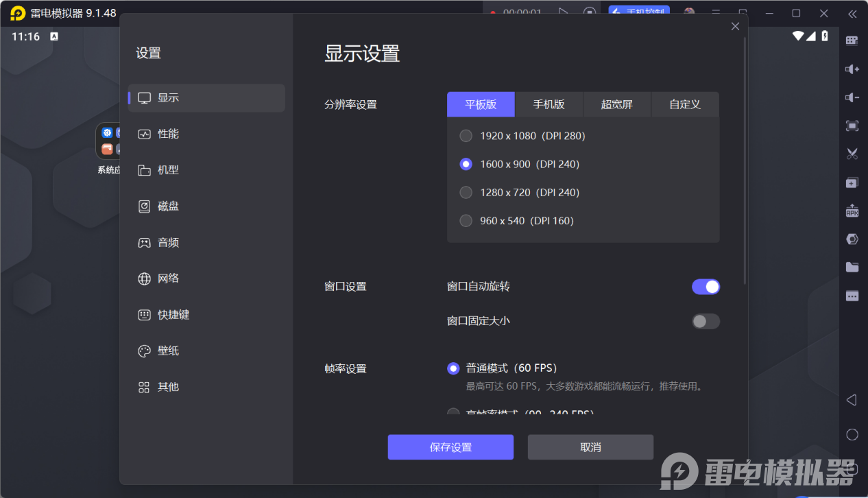Open the keyboard mapping tool in right sidebar
868x498 pixels.
click(x=852, y=40)
